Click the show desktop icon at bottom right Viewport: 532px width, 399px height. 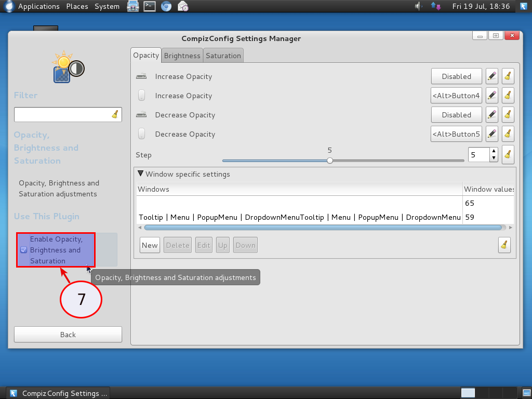point(527,393)
